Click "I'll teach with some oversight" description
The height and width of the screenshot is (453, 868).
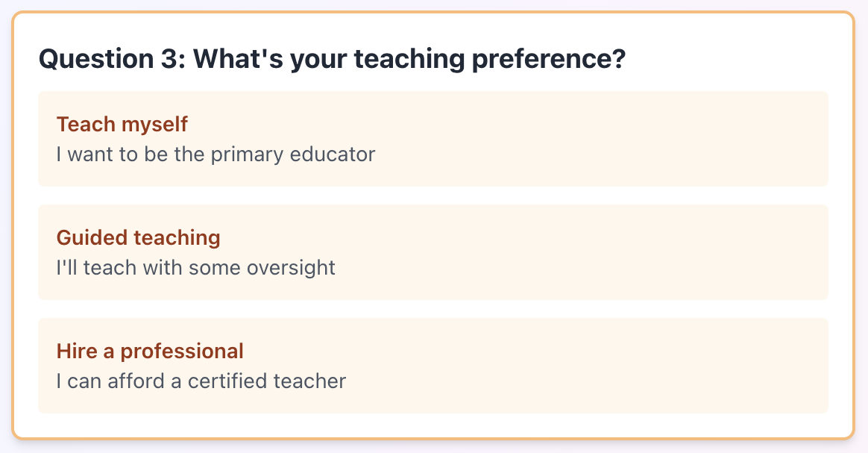click(196, 268)
